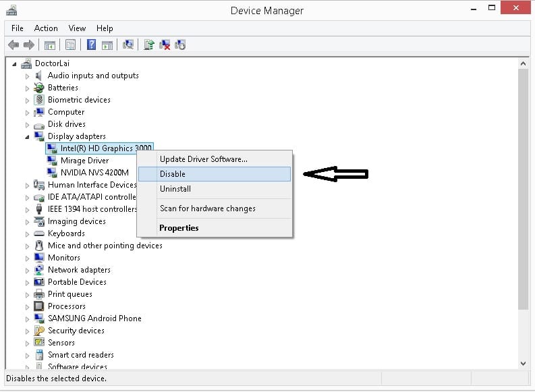
Task: Expand the Human Interface Devices node
Action: coord(27,186)
